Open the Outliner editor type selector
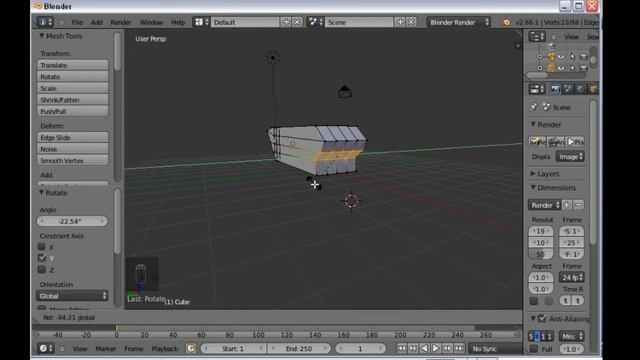Image resolution: width=640 pixels, height=360 pixels. point(537,37)
